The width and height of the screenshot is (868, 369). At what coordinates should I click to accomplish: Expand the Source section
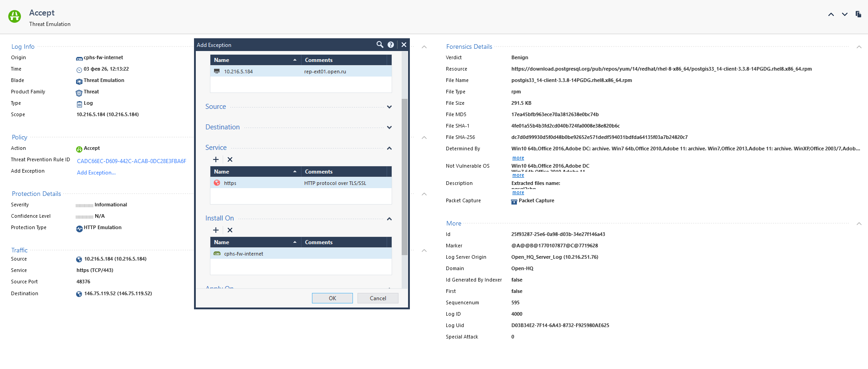tap(389, 107)
